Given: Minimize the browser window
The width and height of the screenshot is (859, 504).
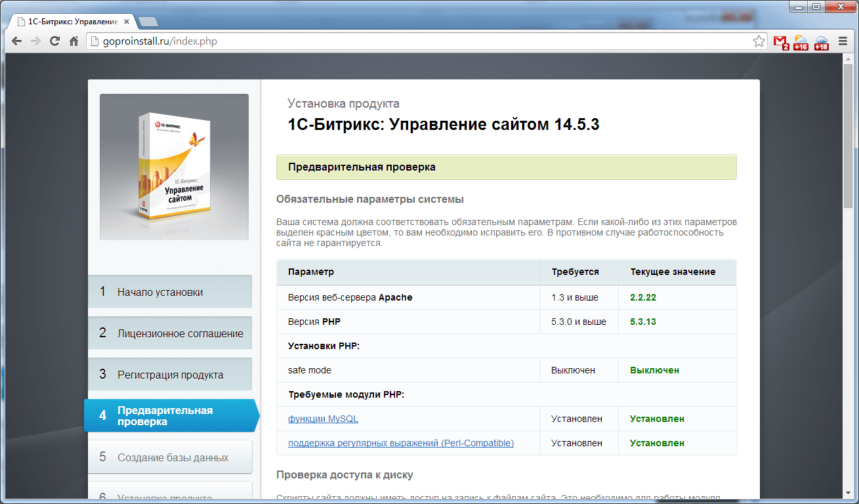Looking at the screenshot, I should click(799, 7).
